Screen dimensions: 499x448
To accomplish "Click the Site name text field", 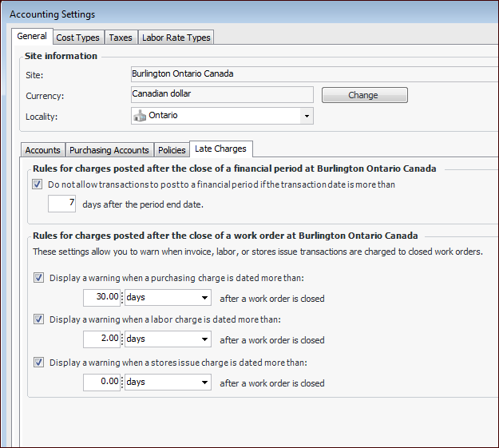I will [311, 74].
